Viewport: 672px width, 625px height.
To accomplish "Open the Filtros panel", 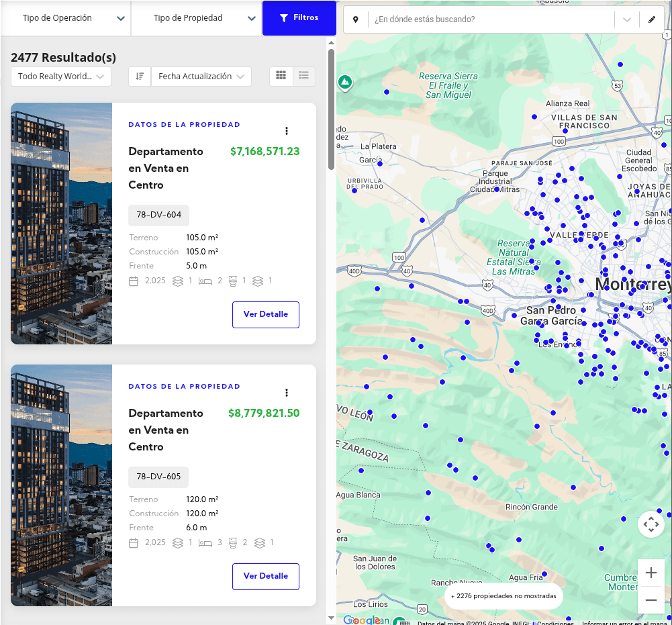I will 299,18.
